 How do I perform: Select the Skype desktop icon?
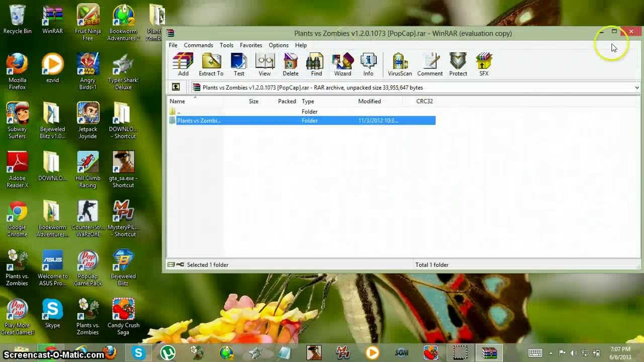[52, 314]
